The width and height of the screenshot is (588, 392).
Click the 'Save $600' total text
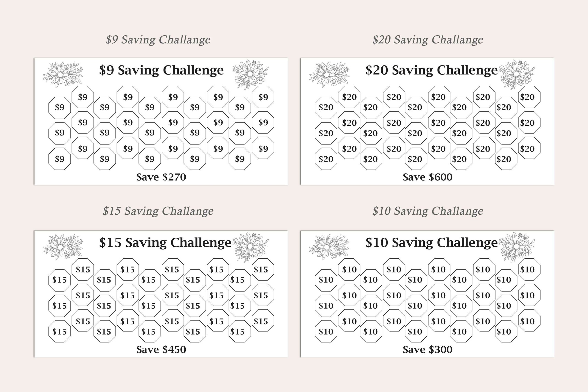(x=427, y=177)
